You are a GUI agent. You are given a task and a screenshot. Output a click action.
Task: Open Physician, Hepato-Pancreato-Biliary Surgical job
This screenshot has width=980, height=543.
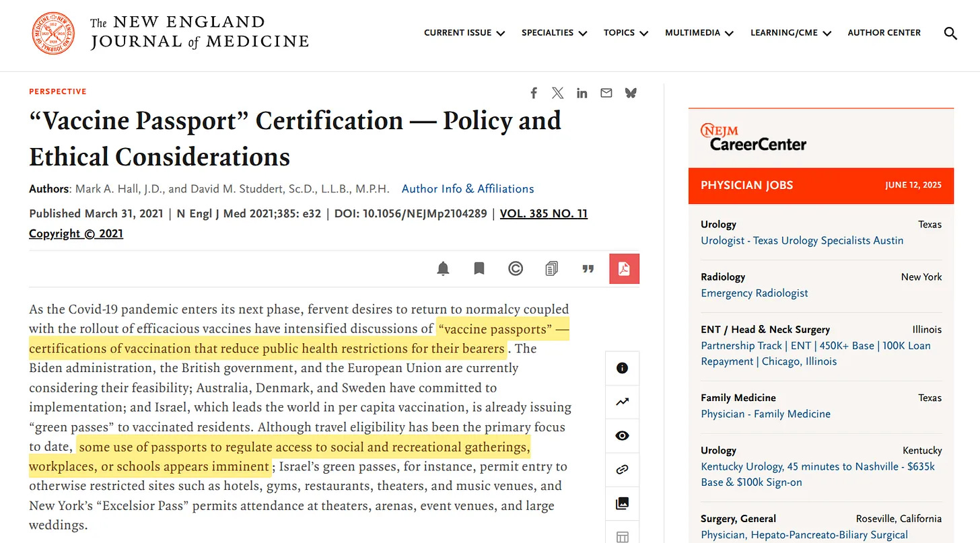tap(804, 535)
